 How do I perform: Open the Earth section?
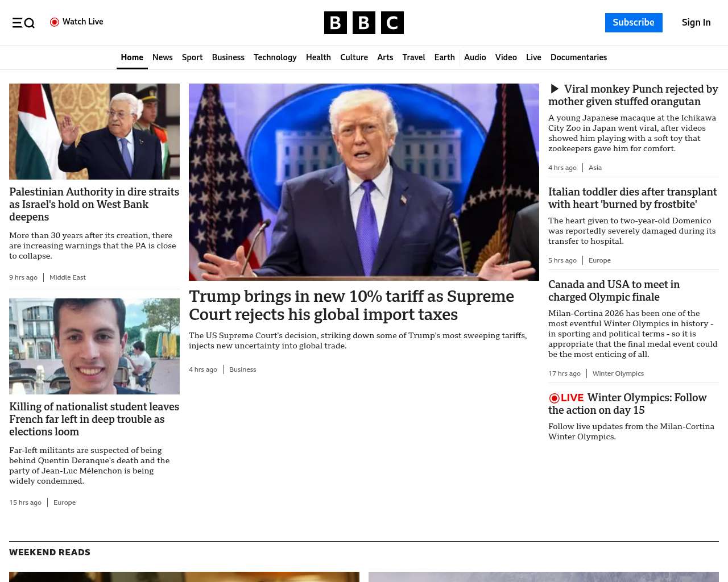(445, 57)
